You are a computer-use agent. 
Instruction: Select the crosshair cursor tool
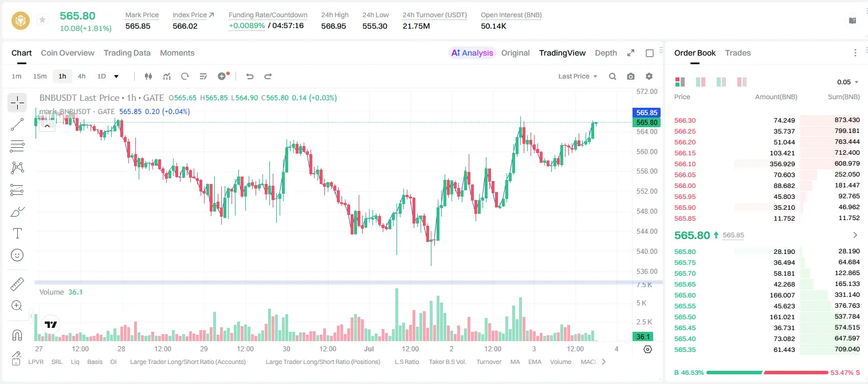click(17, 103)
